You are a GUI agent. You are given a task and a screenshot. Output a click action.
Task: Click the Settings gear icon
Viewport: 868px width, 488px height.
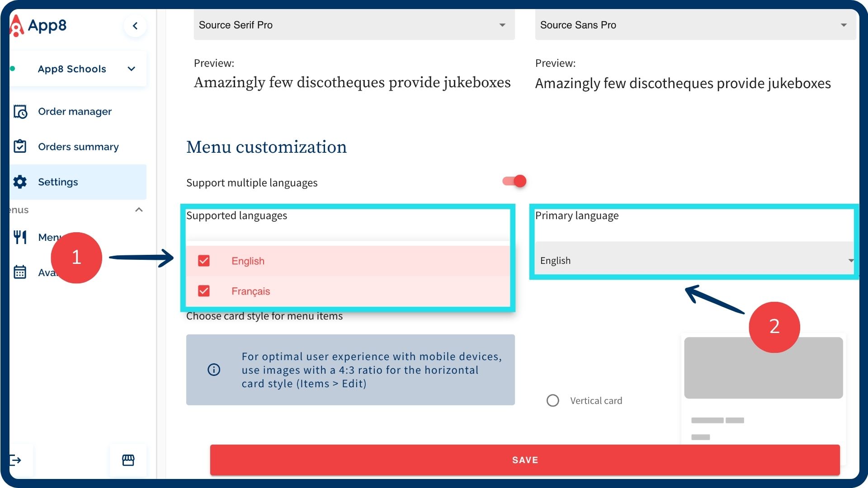point(20,182)
